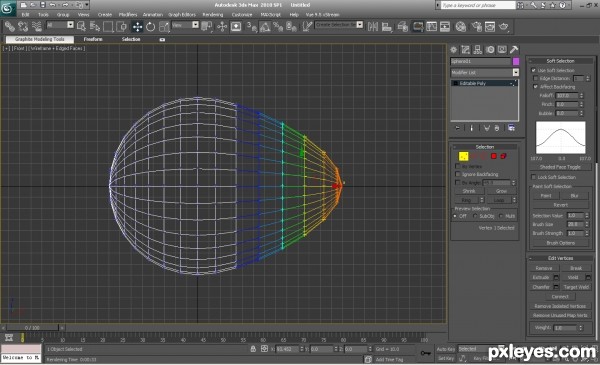Select Vertex sub-object level icon
The height and width of the screenshot is (365, 600).
pyautogui.click(x=463, y=156)
